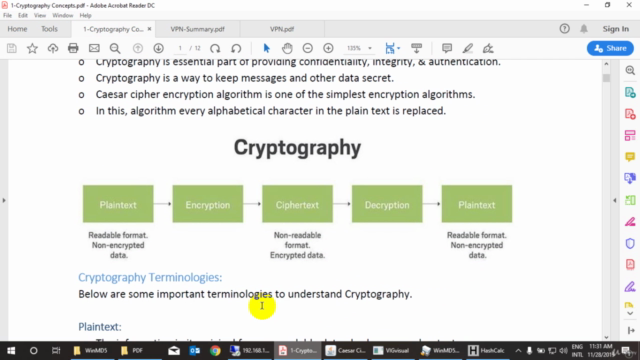The image size is (640, 360).
Task: Click the upload to cloud icon
Action: coord(53,49)
